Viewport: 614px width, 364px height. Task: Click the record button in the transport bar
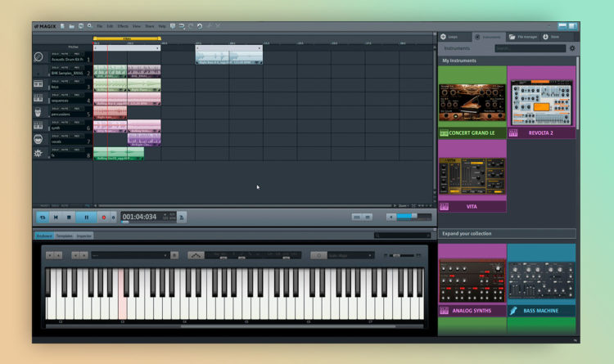coord(104,218)
